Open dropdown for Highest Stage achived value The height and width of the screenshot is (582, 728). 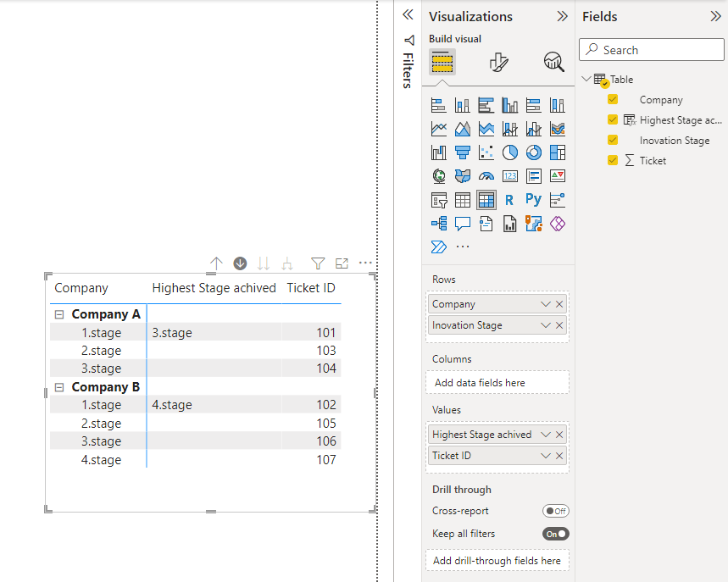tap(546, 435)
